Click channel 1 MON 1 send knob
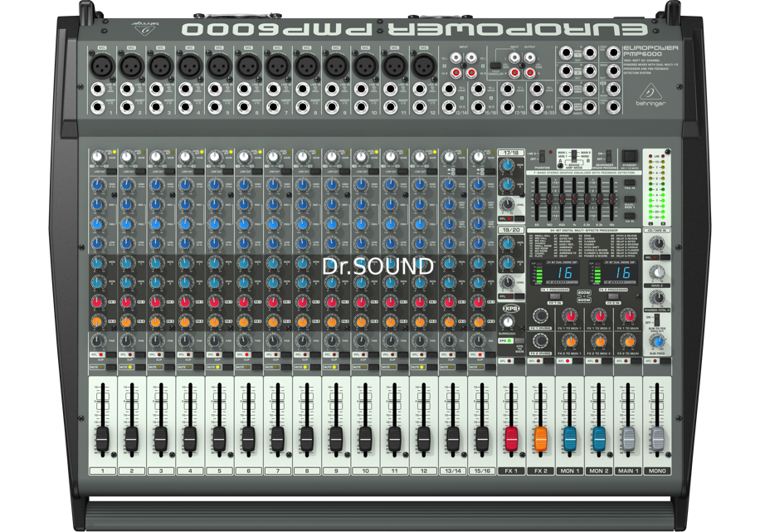The width and height of the screenshot is (760, 532). coord(97,263)
